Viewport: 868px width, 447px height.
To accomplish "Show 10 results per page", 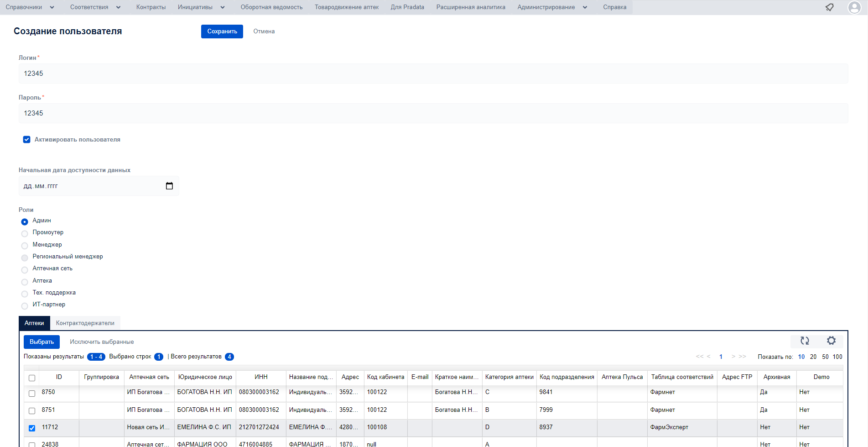I will (x=801, y=357).
